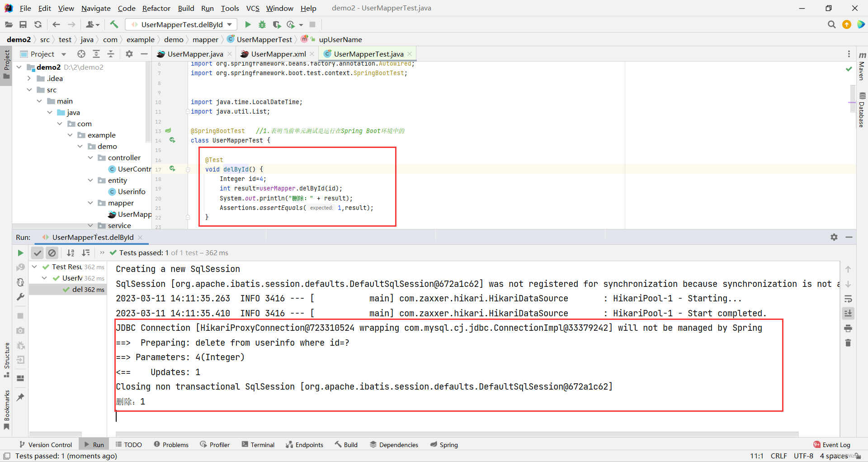The image size is (868, 462).
Task: Collapse all icon in Project panel
Action: click(111, 54)
